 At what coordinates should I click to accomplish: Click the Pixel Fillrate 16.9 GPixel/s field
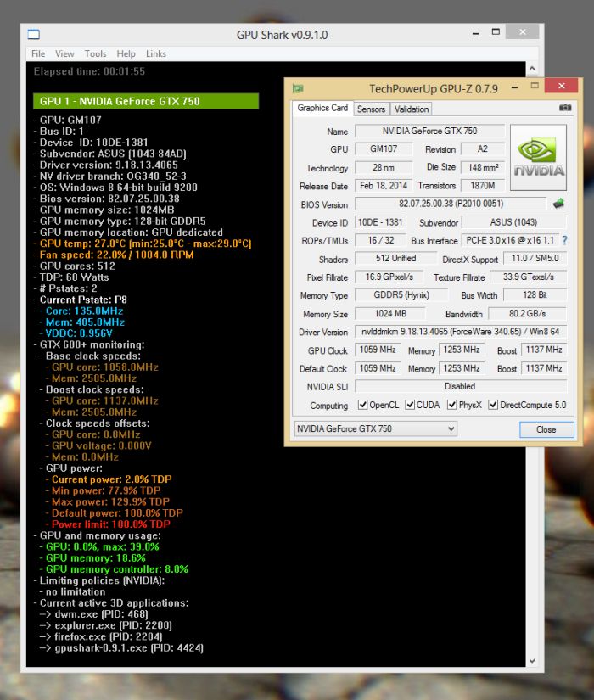pos(389,277)
